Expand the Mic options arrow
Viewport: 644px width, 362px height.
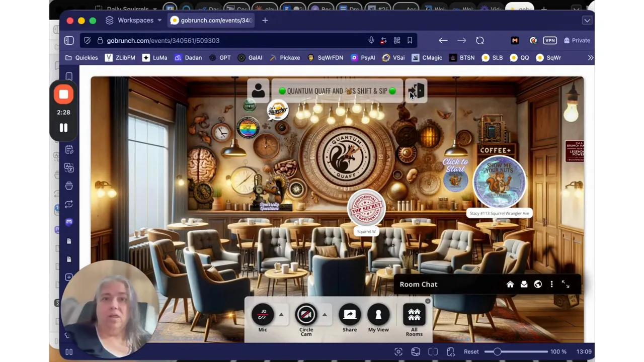[x=281, y=315]
